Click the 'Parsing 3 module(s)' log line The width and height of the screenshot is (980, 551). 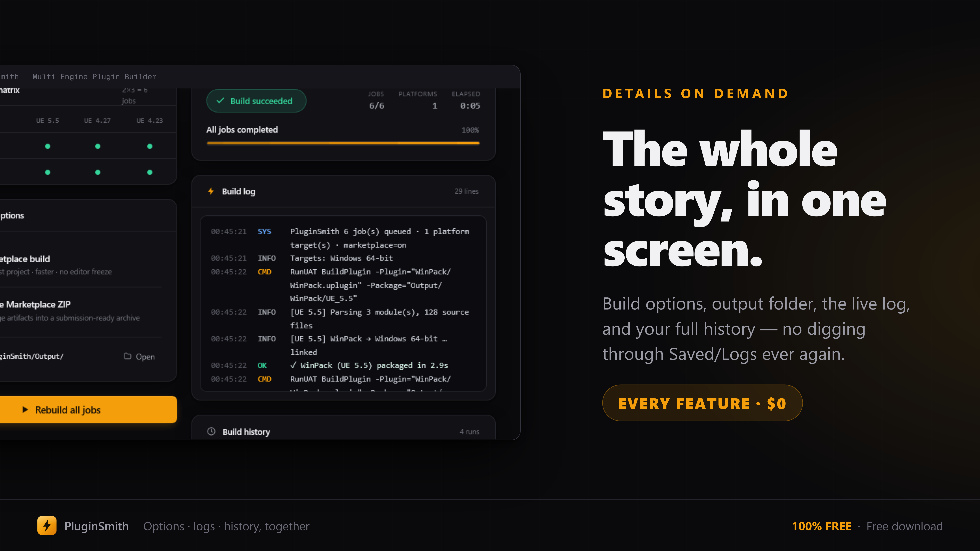click(x=340, y=319)
